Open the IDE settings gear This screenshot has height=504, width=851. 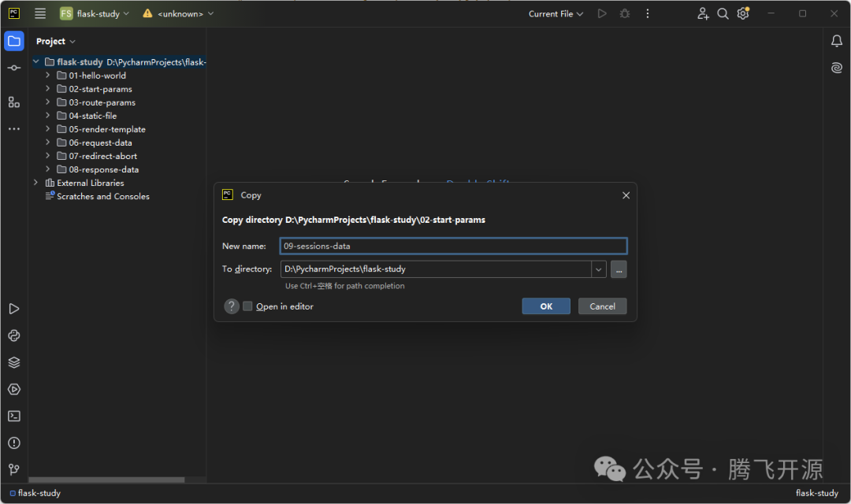coord(743,13)
